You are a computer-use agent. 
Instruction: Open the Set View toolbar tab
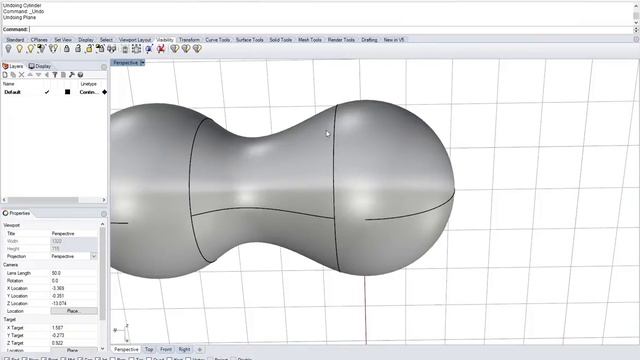(63, 40)
